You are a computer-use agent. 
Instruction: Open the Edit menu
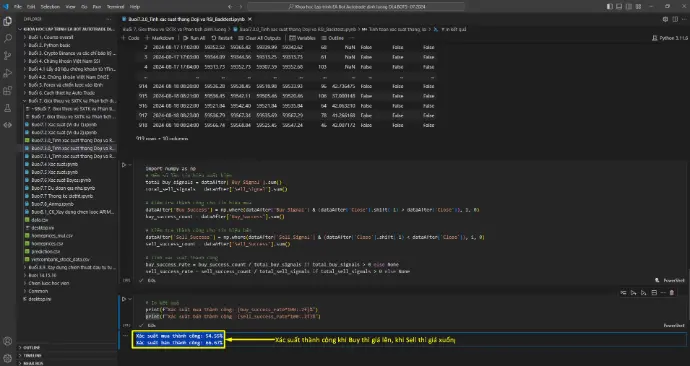tap(31, 7)
